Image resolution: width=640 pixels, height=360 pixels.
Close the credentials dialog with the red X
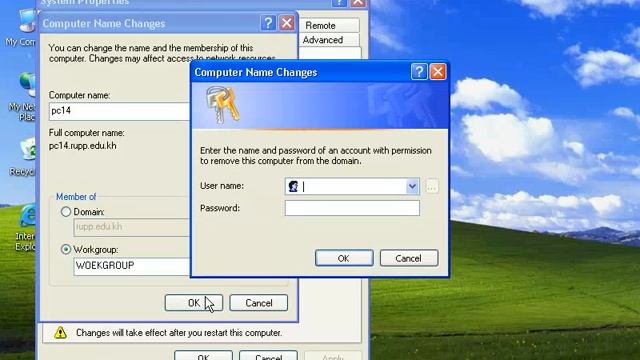pos(438,72)
